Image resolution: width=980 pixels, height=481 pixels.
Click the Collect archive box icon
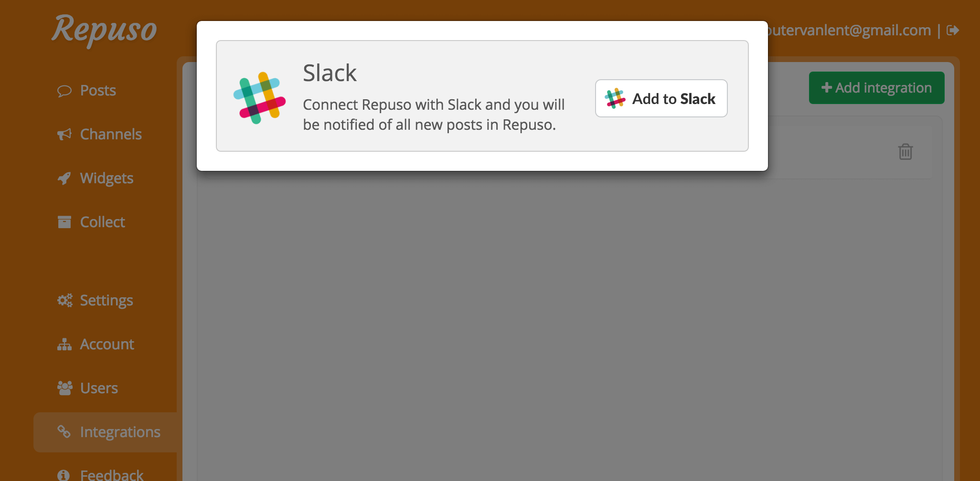pos(64,222)
